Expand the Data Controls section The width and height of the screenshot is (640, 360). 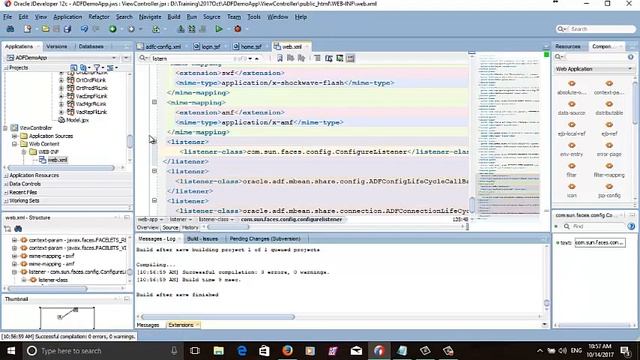(6, 184)
